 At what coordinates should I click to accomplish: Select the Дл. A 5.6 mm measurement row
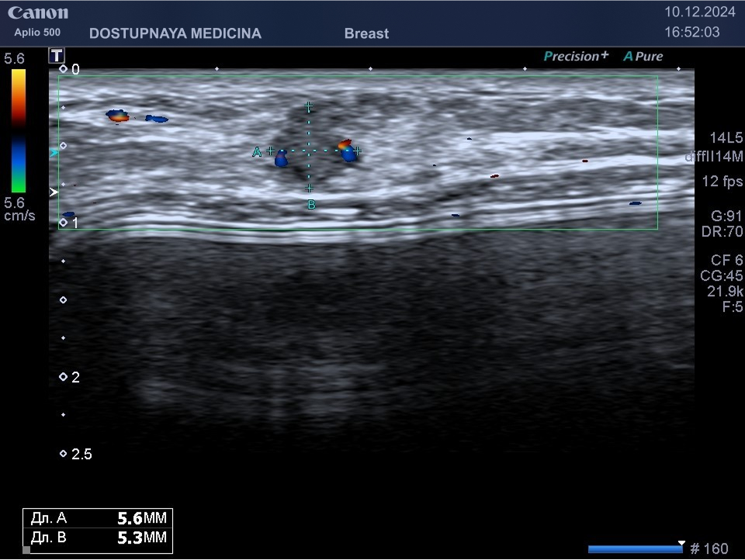[x=97, y=519]
